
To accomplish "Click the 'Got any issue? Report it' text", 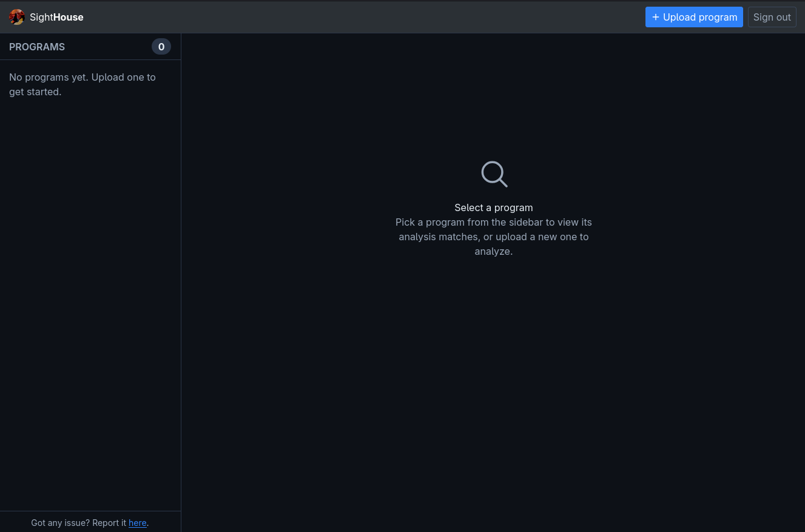I will [79, 523].
